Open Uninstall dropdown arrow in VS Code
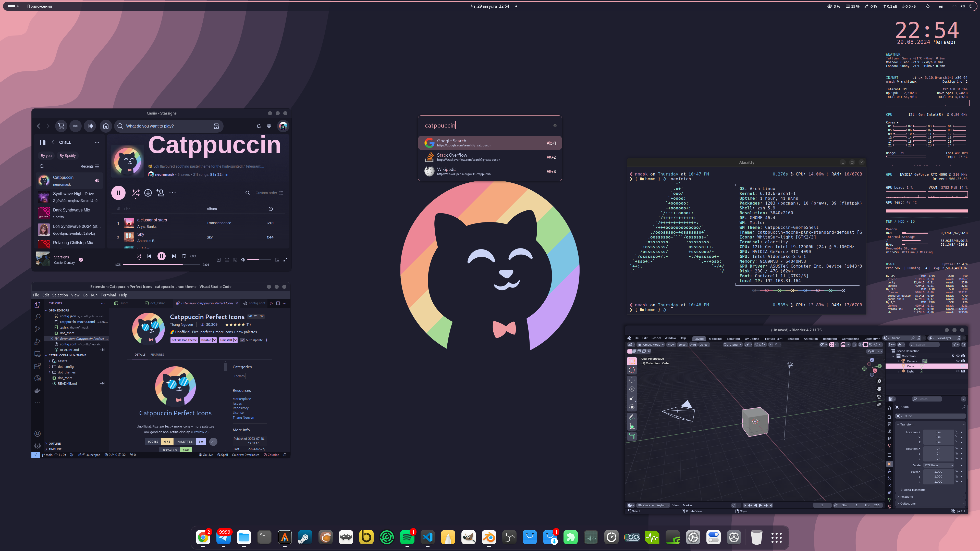980x551 pixels. click(236, 340)
